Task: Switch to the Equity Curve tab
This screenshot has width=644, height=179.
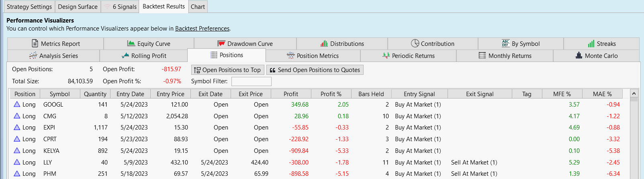Action: [149, 43]
